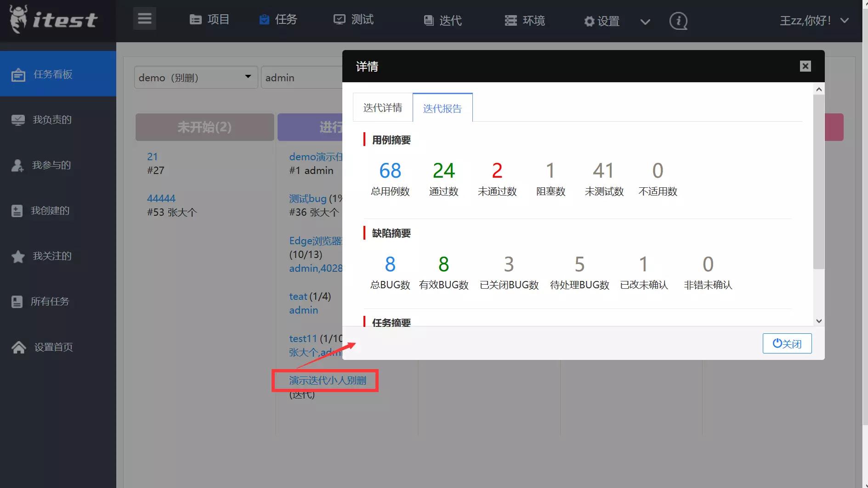Image resolution: width=868 pixels, height=488 pixels.
Task: Select 任务看板 in the sidebar
Action: pyautogui.click(x=51, y=74)
